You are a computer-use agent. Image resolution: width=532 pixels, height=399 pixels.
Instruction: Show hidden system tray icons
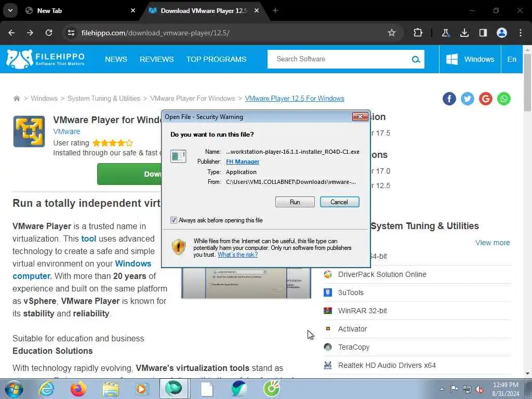(442, 389)
